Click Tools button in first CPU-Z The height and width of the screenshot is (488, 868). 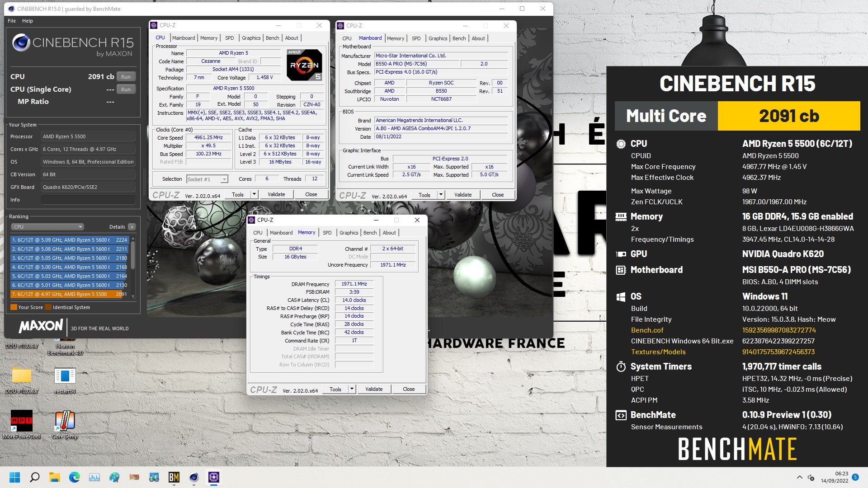click(238, 195)
